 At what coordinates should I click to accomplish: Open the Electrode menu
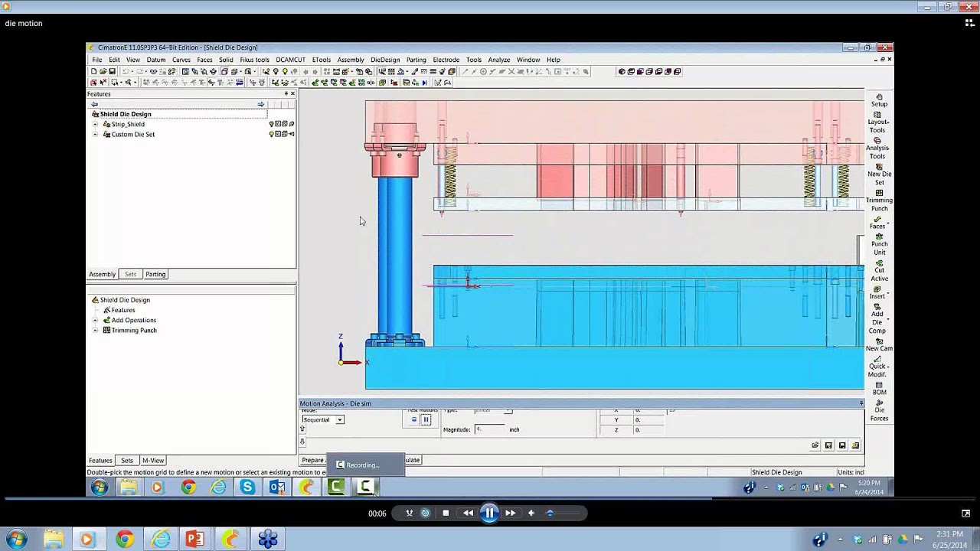tap(446, 60)
